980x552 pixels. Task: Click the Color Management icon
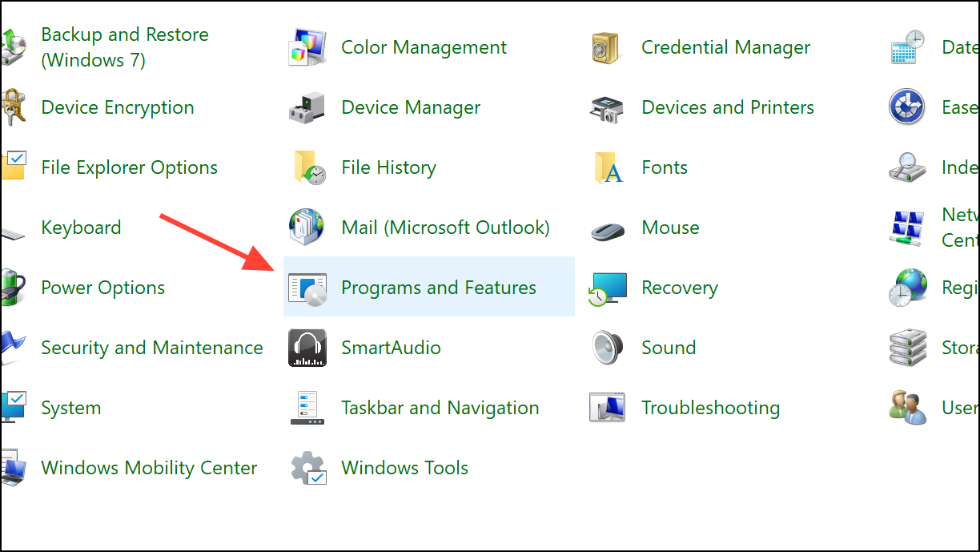[x=307, y=47]
